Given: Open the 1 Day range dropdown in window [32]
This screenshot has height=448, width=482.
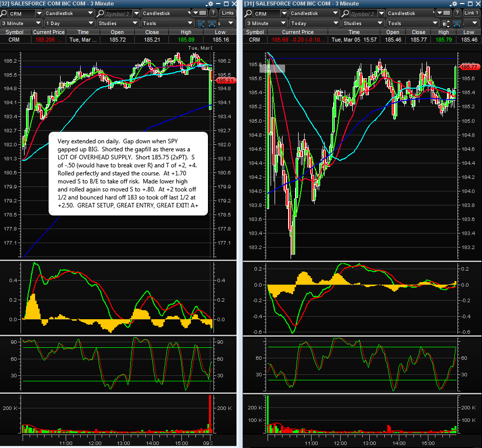Looking at the screenshot, I should (70, 23).
